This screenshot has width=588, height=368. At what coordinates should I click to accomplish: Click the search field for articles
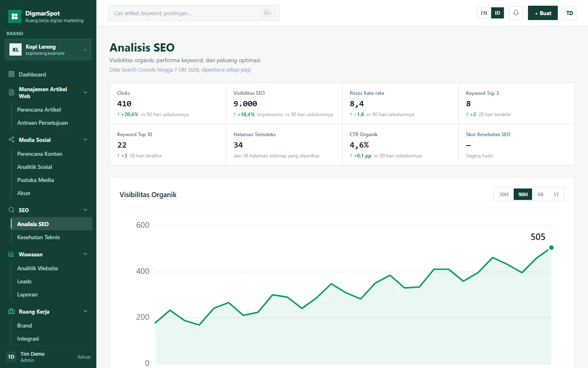[194, 13]
